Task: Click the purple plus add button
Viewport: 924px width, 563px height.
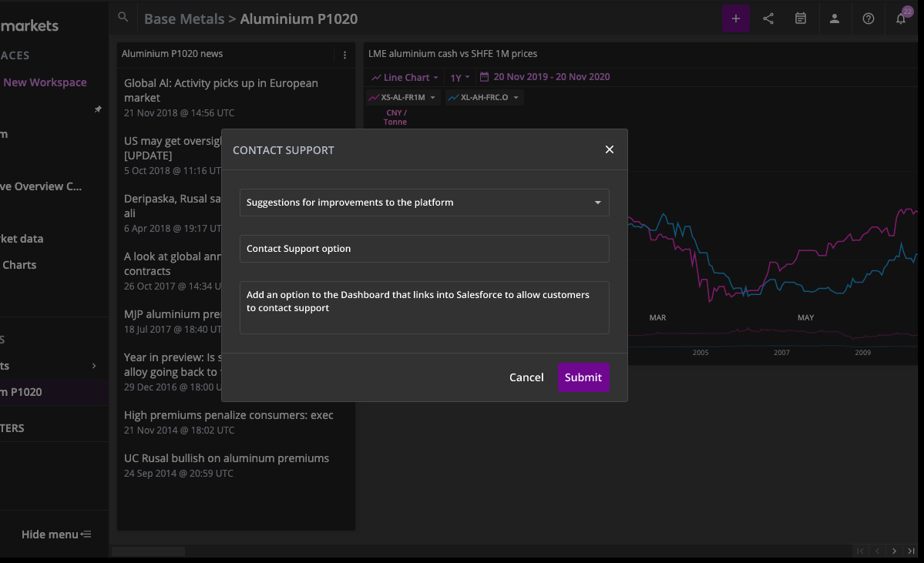Action: (736, 18)
